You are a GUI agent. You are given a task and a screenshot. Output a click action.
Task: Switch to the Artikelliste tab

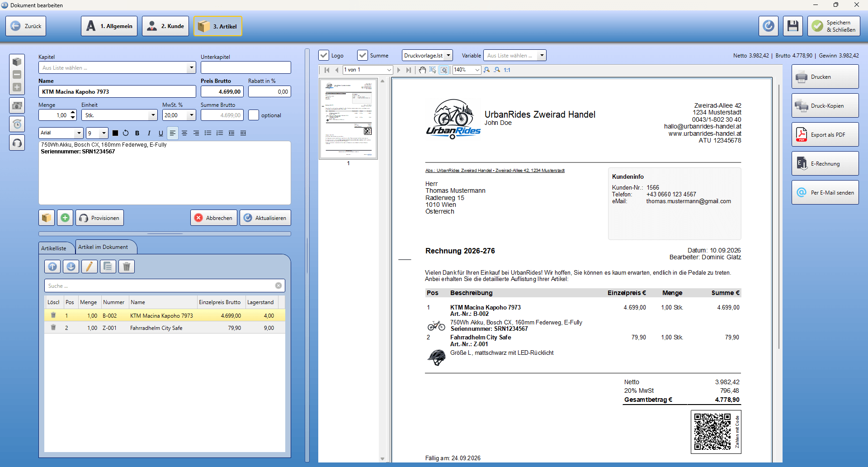(54, 248)
